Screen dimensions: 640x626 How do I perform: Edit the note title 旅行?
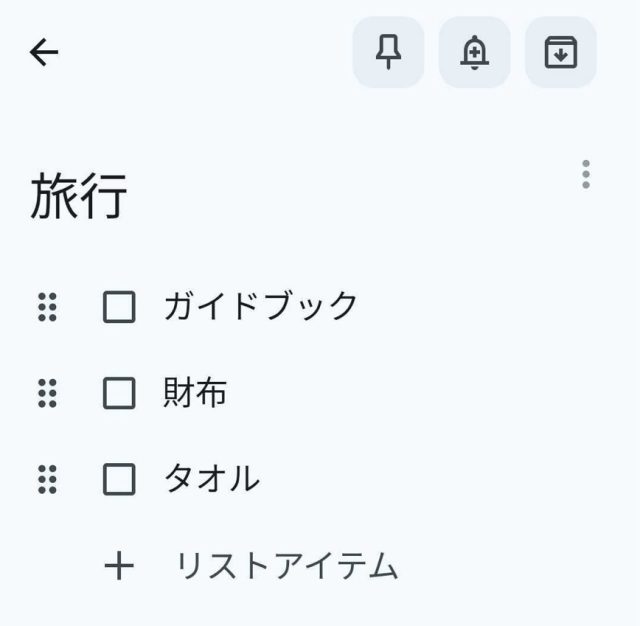click(x=79, y=195)
